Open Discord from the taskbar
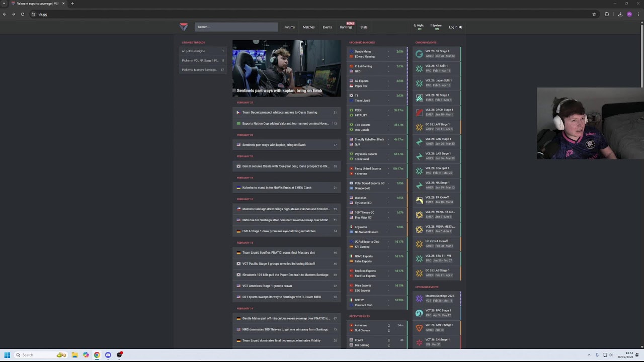644x362 pixels. 108,355
